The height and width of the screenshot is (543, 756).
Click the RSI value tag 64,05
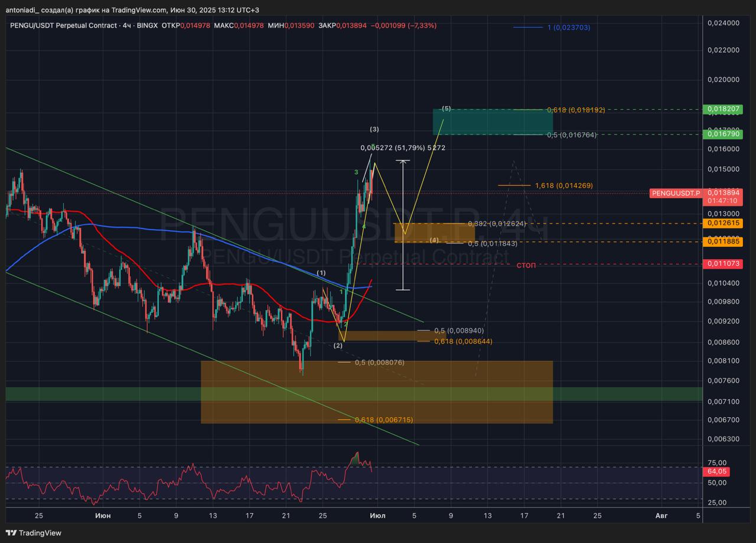click(x=716, y=472)
